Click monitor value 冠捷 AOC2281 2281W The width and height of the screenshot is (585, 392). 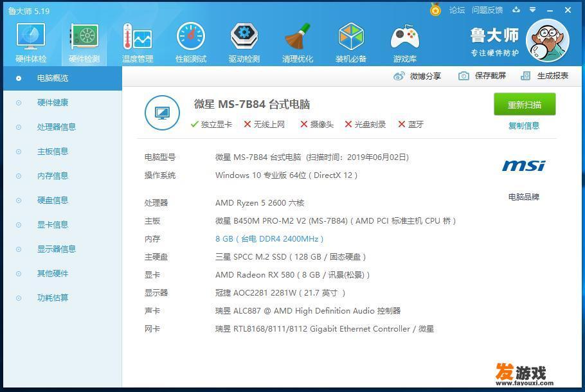coord(280,293)
